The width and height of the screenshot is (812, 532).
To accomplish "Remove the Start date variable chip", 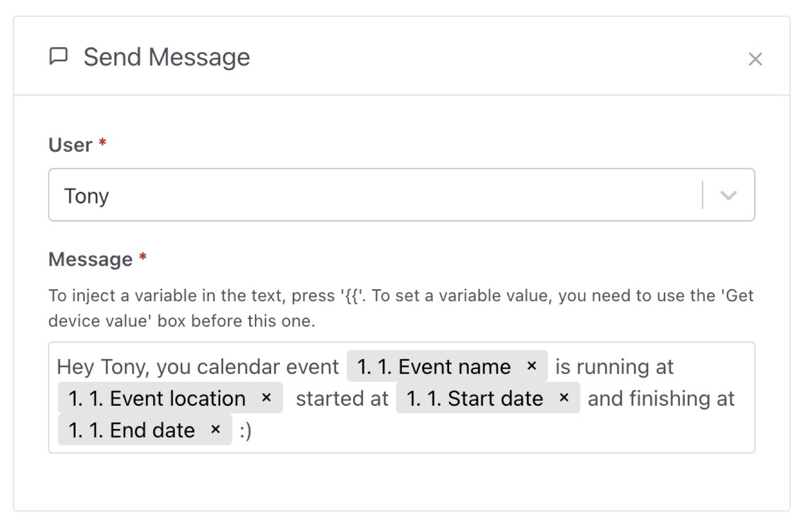I will [564, 399].
